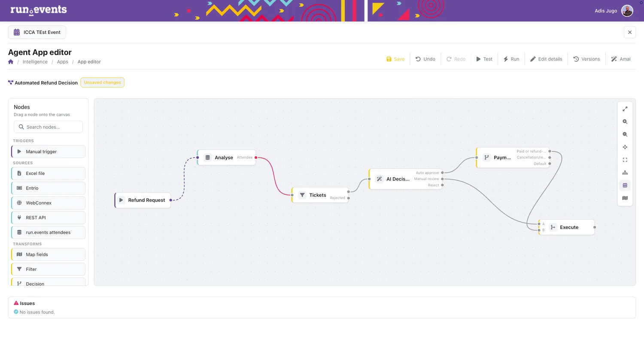This screenshot has height=362, width=644.
Task: Select the Excel file source node
Action: (x=48, y=173)
